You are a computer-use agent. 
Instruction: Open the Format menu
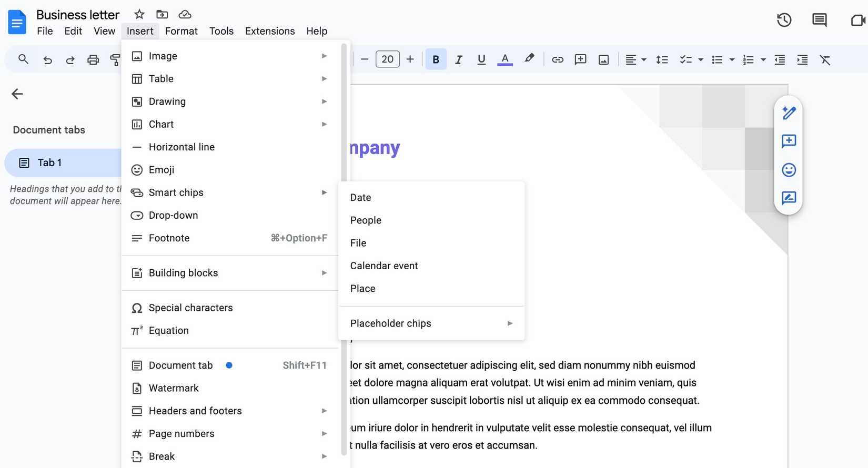[181, 31]
